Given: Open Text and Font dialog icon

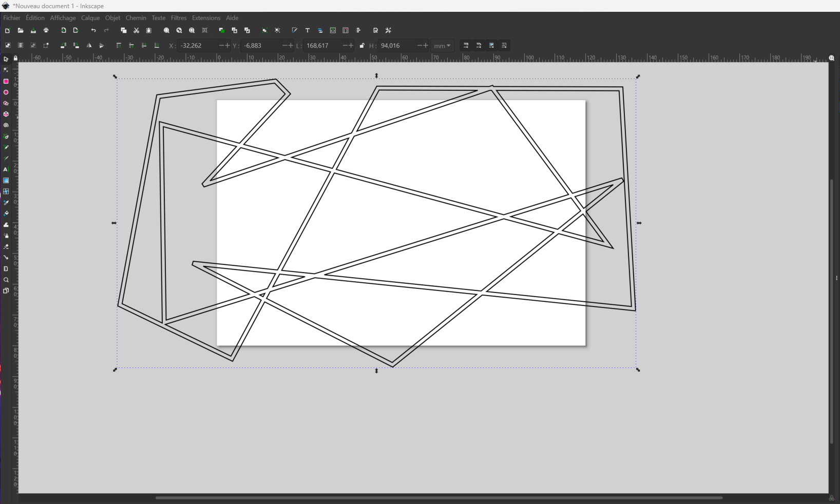Looking at the screenshot, I should point(308,31).
